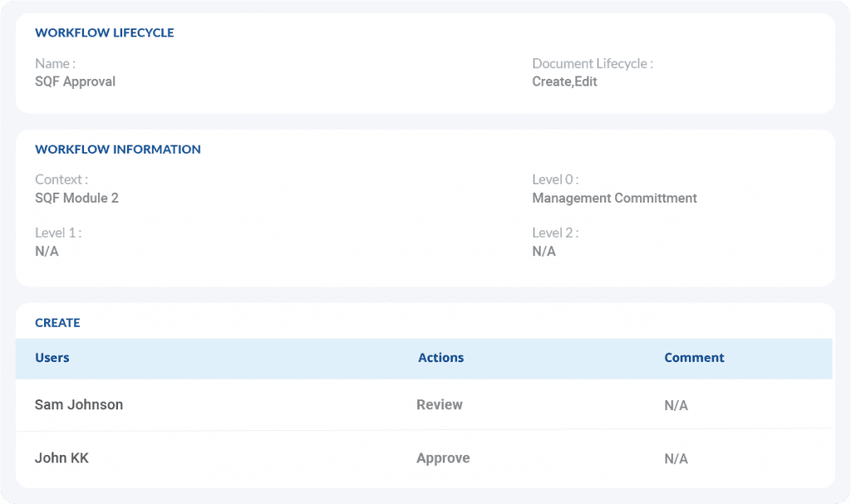Click the Management Committment level value
This screenshot has width=851, height=504.
pos(614,198)
